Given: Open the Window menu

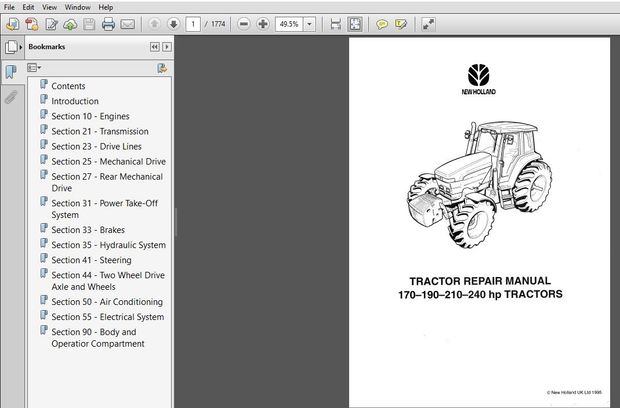Looking at the screenshot, I should tap(77, 7).
